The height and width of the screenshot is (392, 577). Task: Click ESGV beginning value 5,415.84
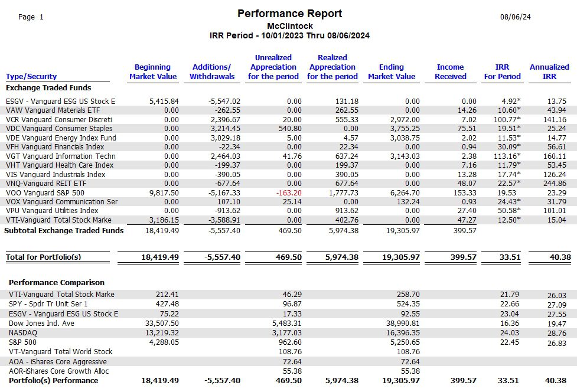point(164,101)
